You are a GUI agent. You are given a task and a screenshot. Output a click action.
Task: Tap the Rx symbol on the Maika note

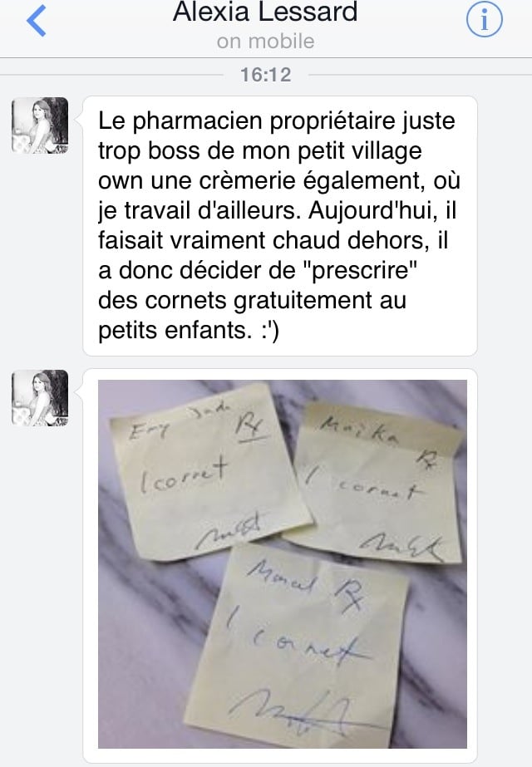[426, 460]
